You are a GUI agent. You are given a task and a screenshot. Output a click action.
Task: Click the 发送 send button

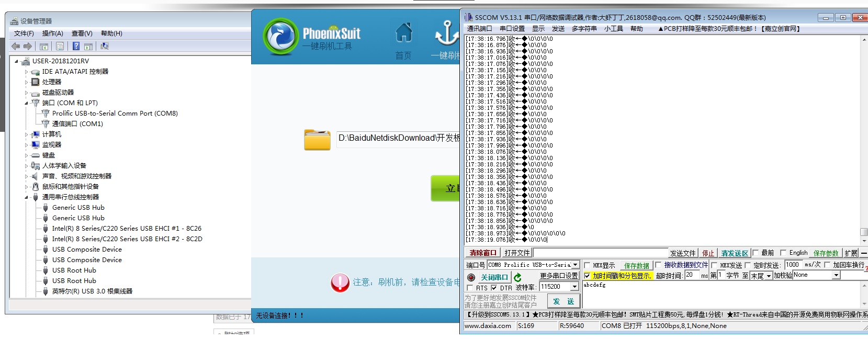[563, 301]
